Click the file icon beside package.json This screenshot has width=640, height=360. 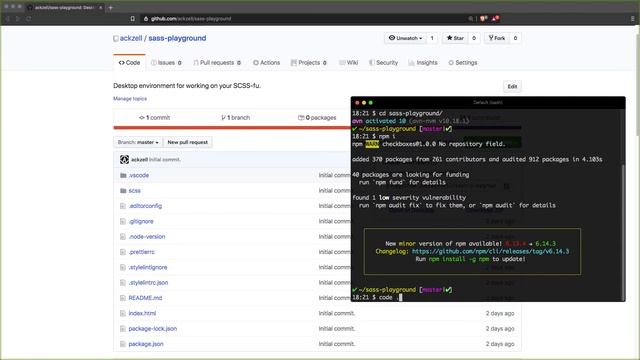(x=122, y=344)
